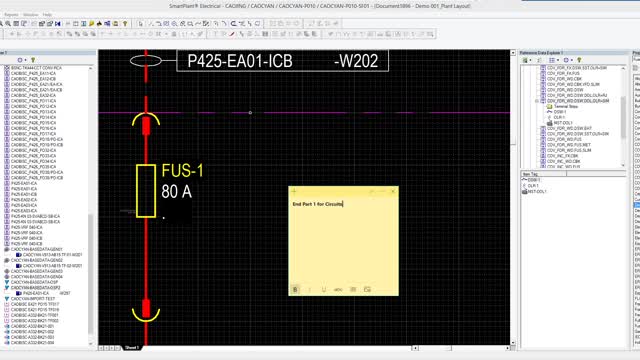The image size is (640, 360).
Task: Click the blue bowtie-shaped toolbar icon
Action: click(x=58, y=24)
